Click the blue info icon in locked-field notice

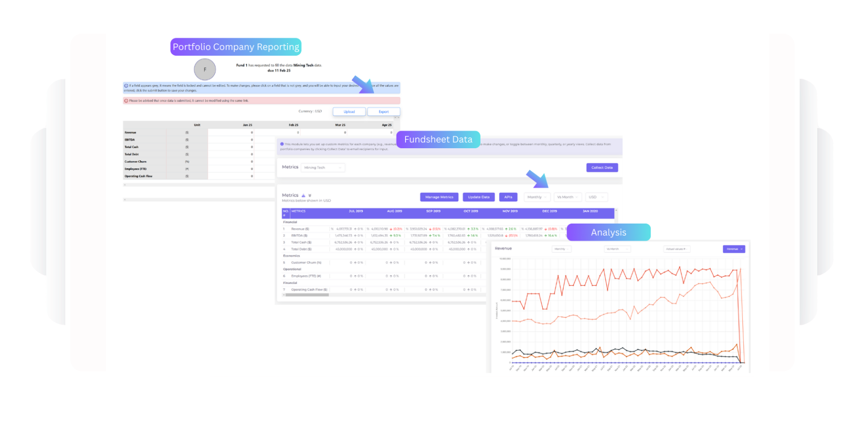click(126, 86)
